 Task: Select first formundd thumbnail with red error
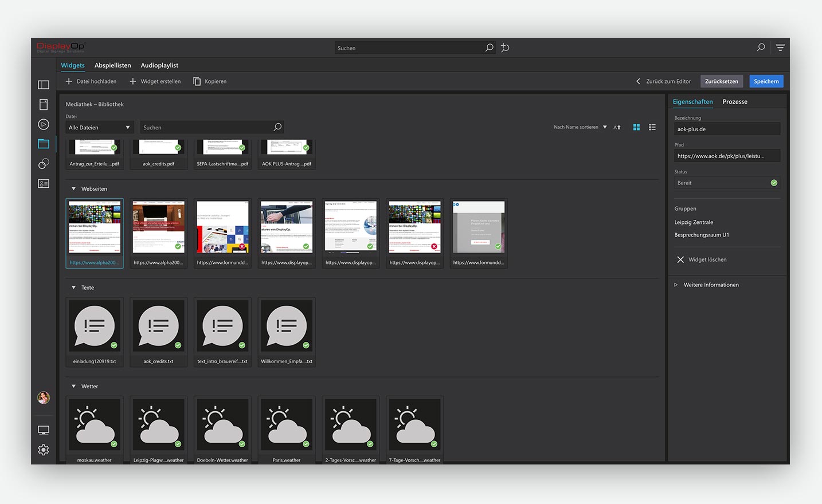(222, 233)
